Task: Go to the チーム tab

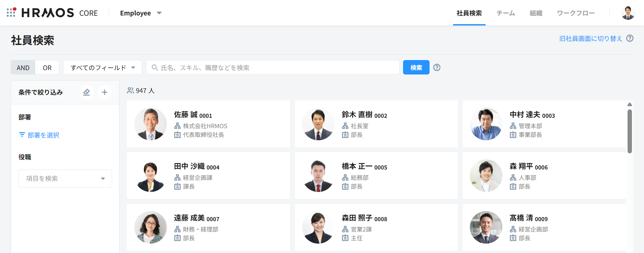Action: [506, 13]
